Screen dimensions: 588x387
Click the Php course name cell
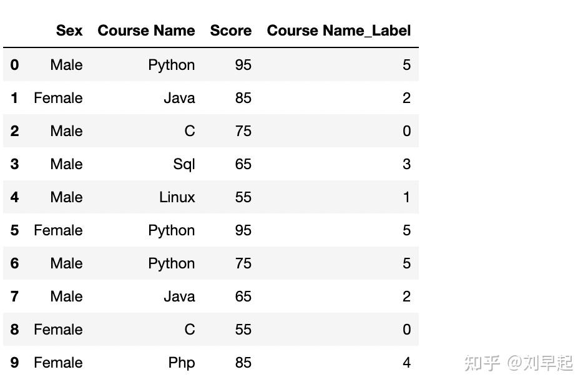[x=181, y=363]
